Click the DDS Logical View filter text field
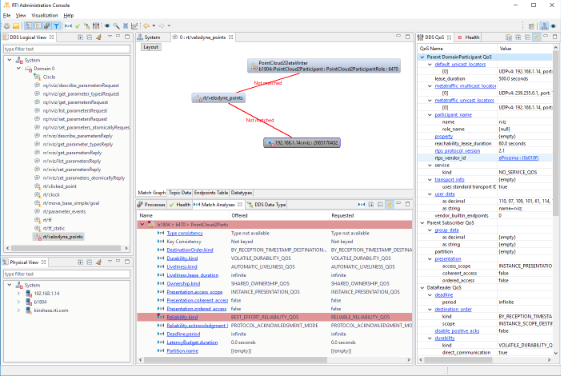Viewport: 561px width, 377px height. pos(67,49)
